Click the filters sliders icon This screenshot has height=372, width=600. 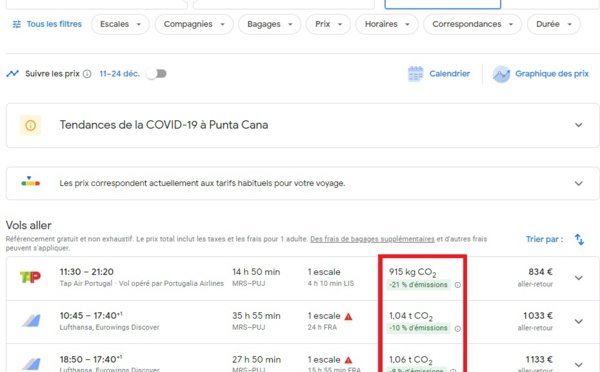(x=17, y=24)
